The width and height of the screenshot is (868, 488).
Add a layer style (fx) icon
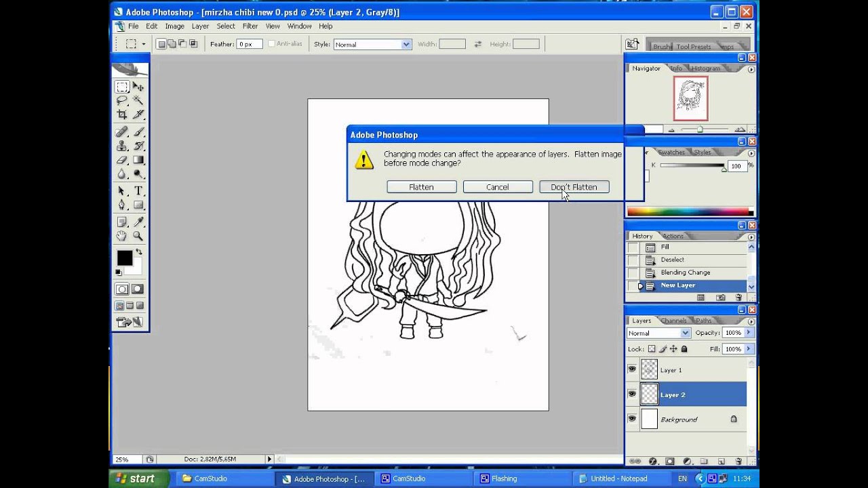pyautogui.click(x=653, y=461)
